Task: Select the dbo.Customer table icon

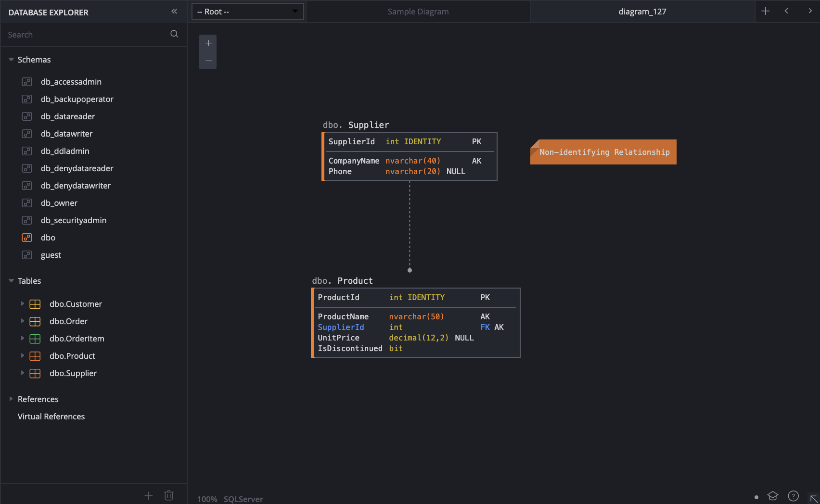Action: coord(35,304)
